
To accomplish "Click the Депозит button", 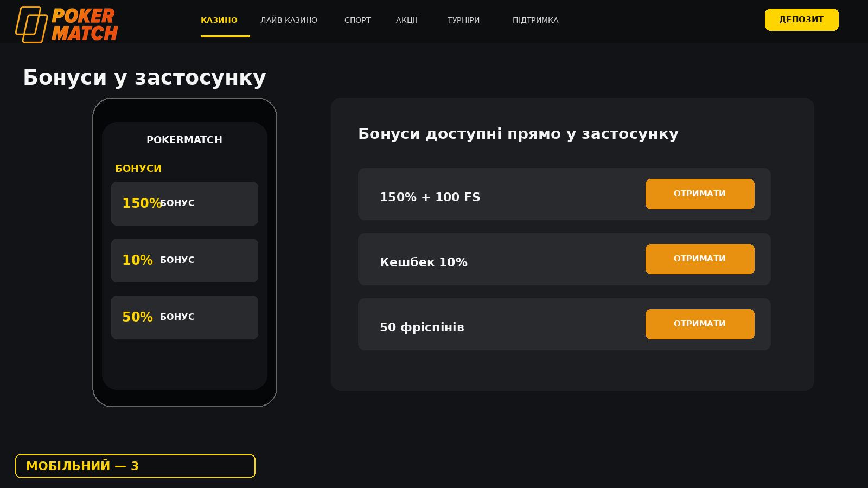I will coord(801,20).
